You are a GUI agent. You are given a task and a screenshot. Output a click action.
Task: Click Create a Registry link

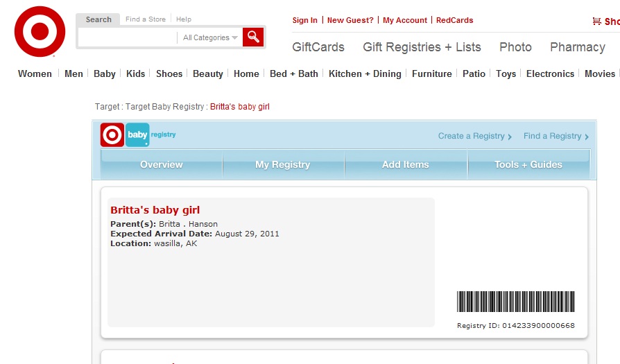pyautogui.click(x=474, y=136)
